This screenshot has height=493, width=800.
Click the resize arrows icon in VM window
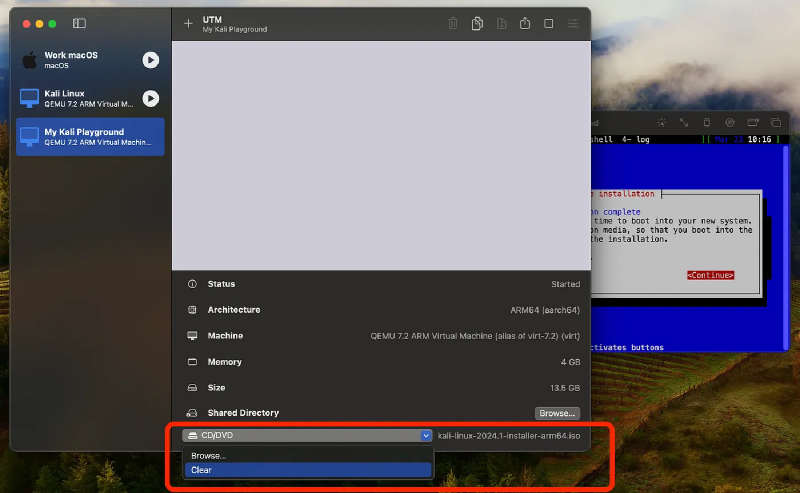pos(685,123)
